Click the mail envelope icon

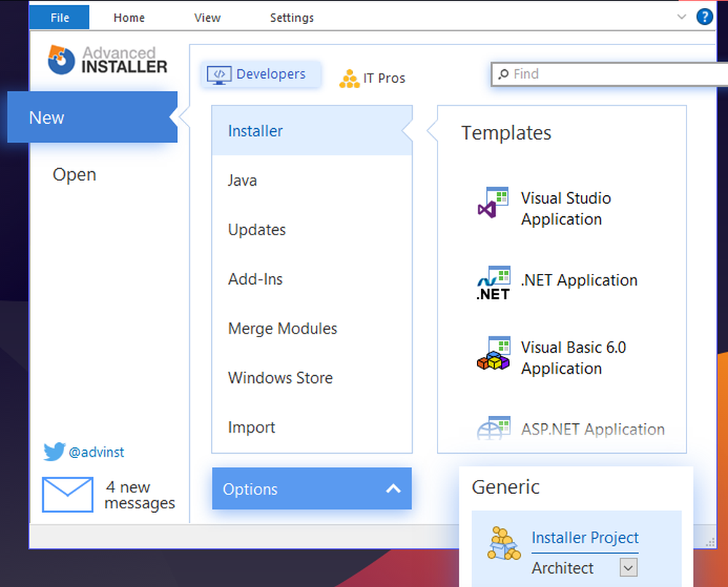(68, 495)
